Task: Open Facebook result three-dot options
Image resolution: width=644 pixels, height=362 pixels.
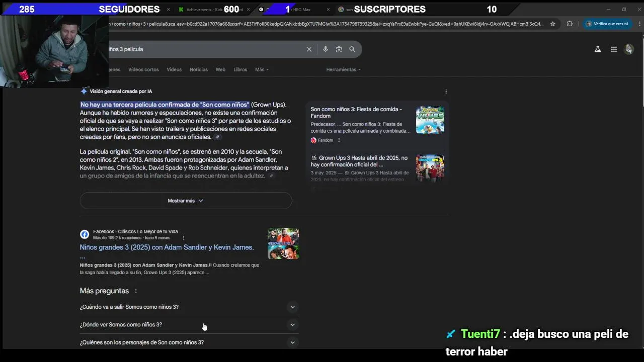Action: (x=183, y=238)
